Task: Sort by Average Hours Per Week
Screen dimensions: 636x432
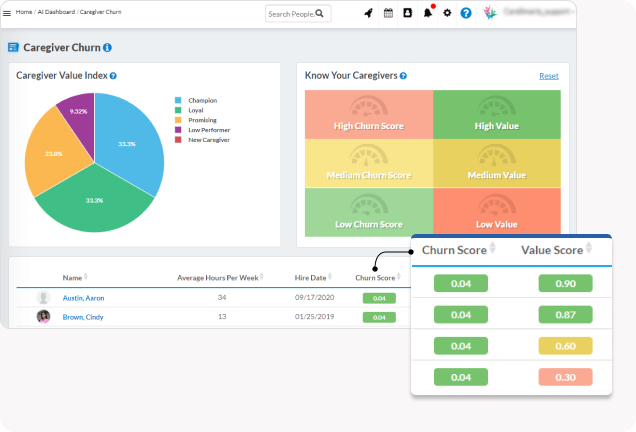Action: pos(220,277)
